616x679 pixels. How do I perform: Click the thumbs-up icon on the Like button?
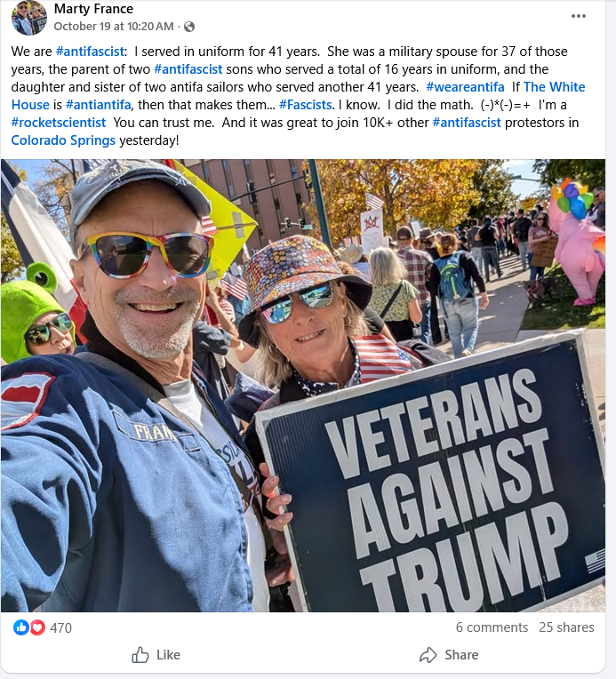click(140, 655)
